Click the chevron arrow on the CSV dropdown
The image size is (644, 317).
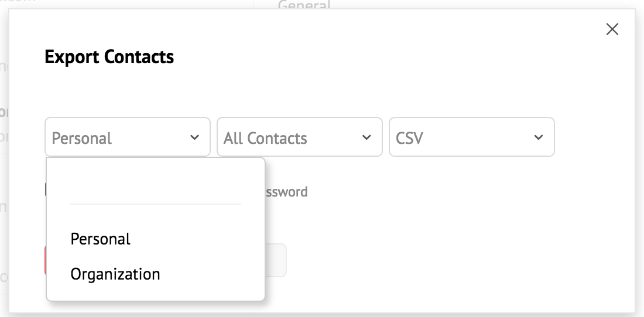point(539,137)
